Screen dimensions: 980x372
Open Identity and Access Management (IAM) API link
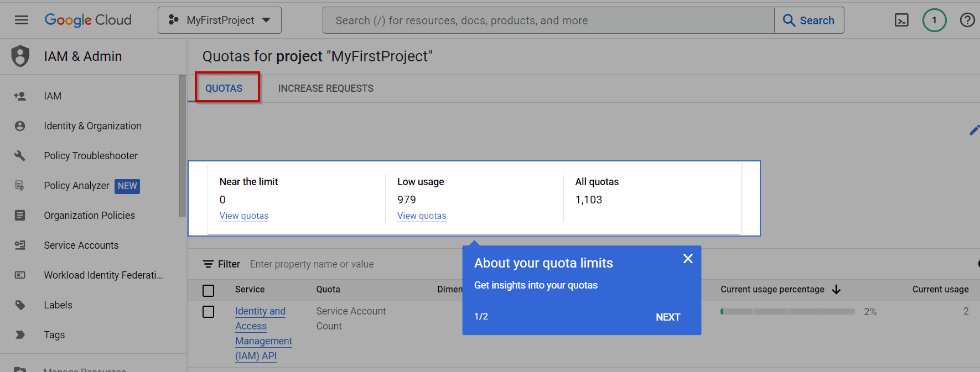[x=263, y=334]
